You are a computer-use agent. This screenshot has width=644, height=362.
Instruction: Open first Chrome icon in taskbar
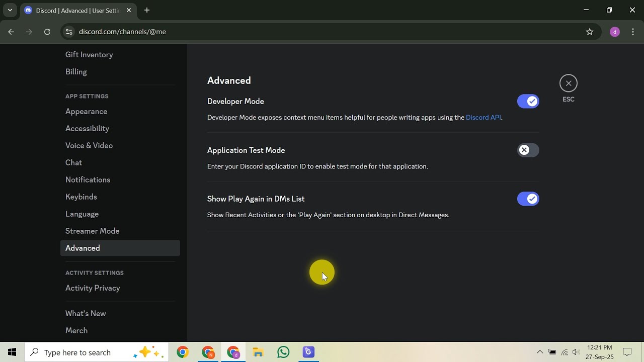[183, 352]
